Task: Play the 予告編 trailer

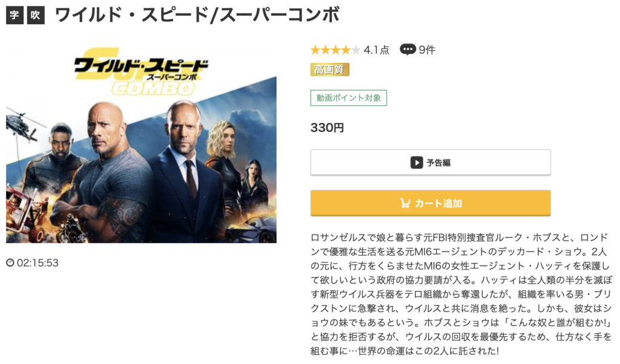Action: tap(430, 163)
